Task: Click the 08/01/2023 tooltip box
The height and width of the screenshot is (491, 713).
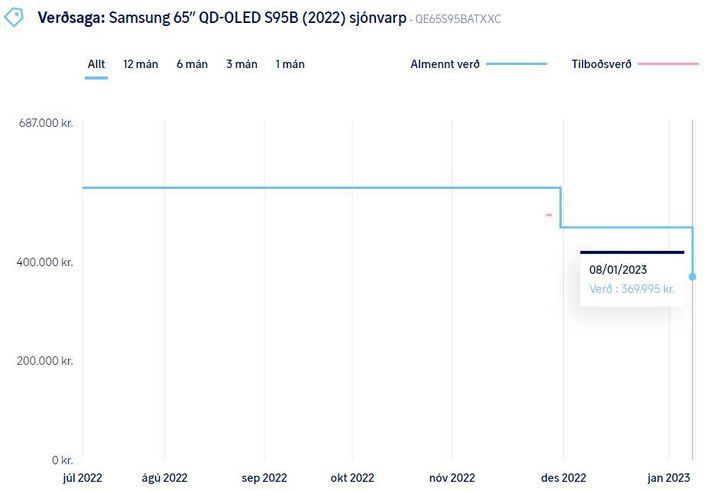Action: 632,279
